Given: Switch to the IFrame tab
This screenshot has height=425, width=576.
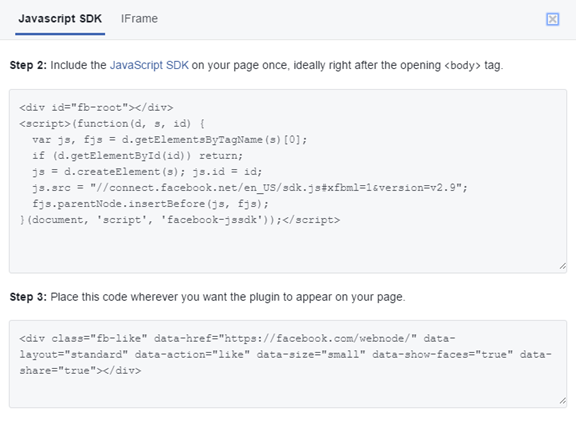Looking at the screenshot, I should tap(139, 19).
